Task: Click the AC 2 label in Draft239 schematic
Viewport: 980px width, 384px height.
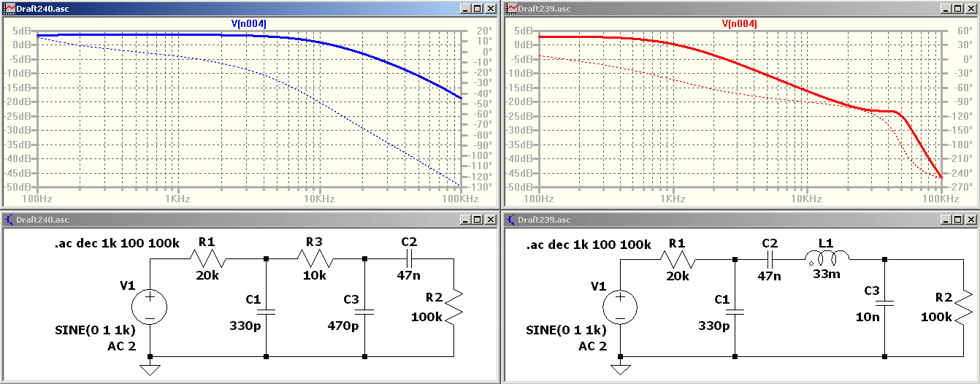Action: [592, 347]
